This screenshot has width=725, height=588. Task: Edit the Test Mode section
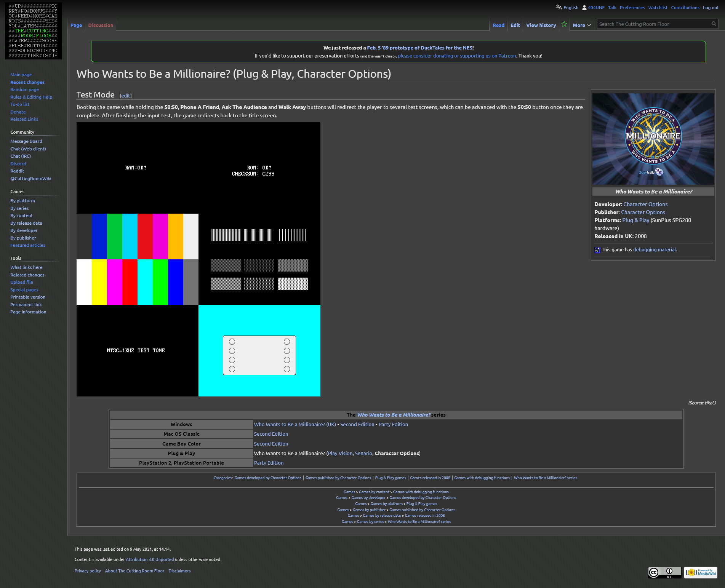point(126,96)
